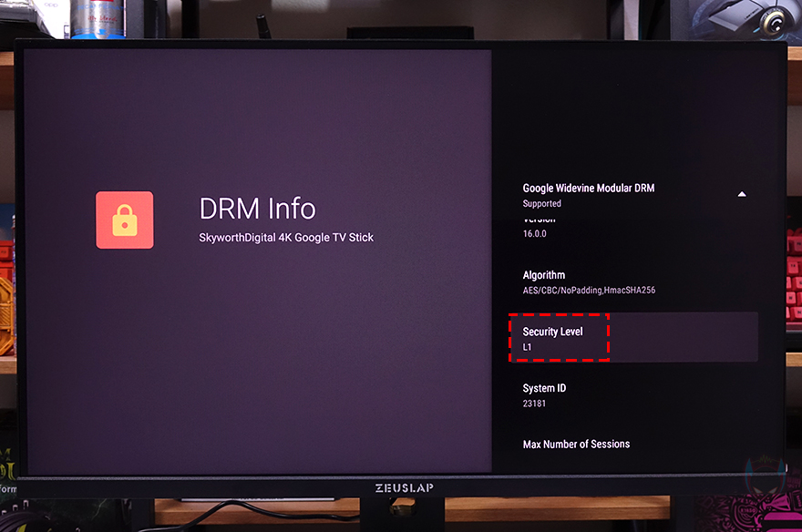Click the DRM Info title

[257, 209]
